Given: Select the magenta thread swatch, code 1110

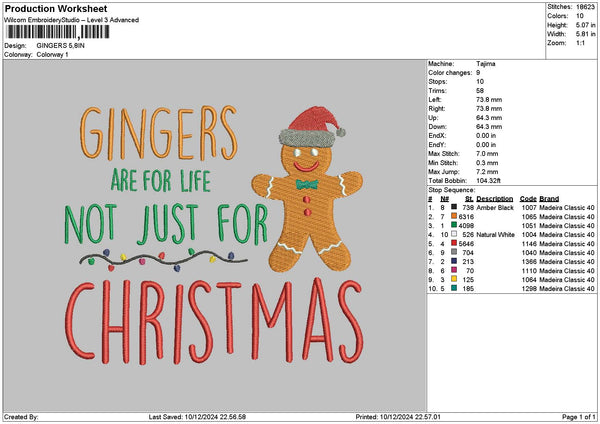Looking at the screenshot, I should [x=455, y=270].
